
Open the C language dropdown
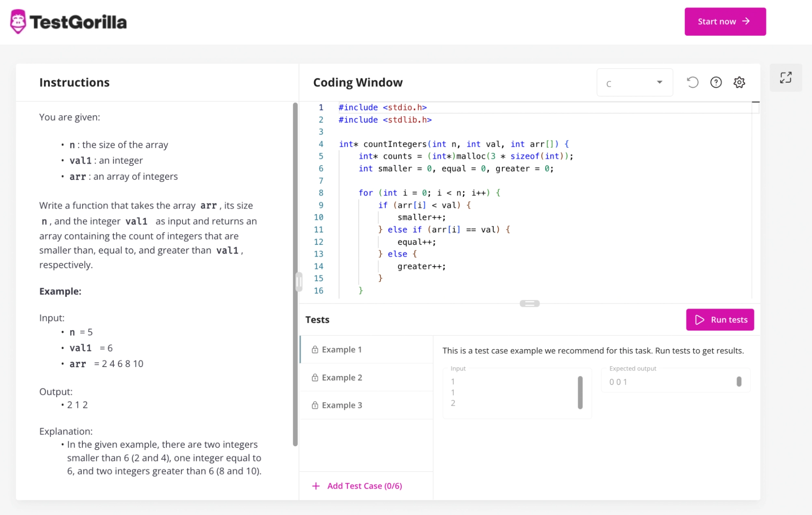point(634,83)
